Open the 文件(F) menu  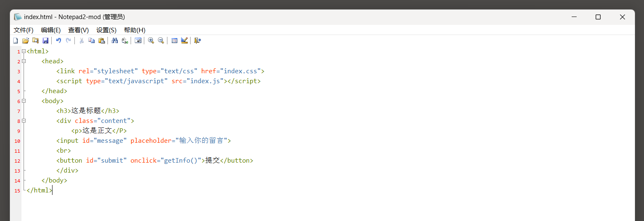(x=24, y=30)
